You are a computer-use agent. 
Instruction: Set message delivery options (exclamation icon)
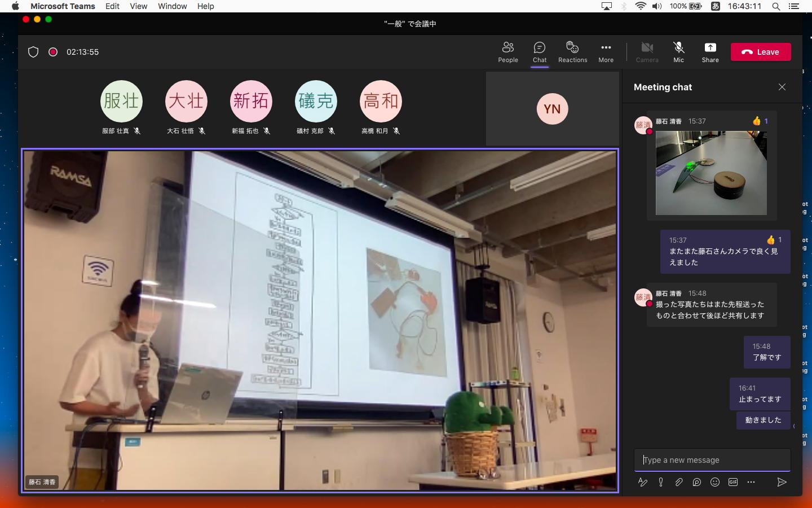pyautogui.click(x=661, y=482)
